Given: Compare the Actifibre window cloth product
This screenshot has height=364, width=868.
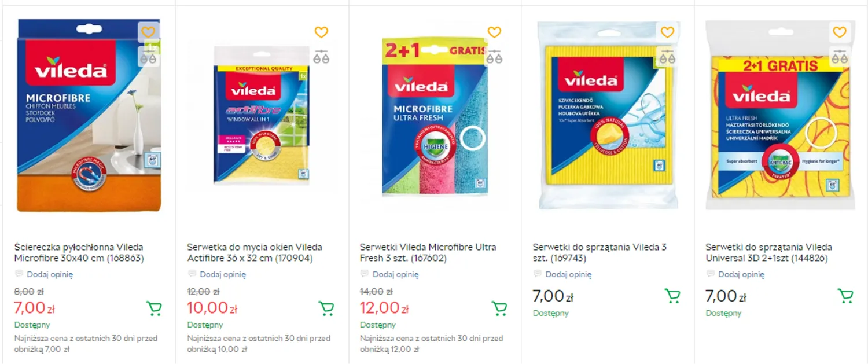Looking at the screenshot, I should pos(321,57).
